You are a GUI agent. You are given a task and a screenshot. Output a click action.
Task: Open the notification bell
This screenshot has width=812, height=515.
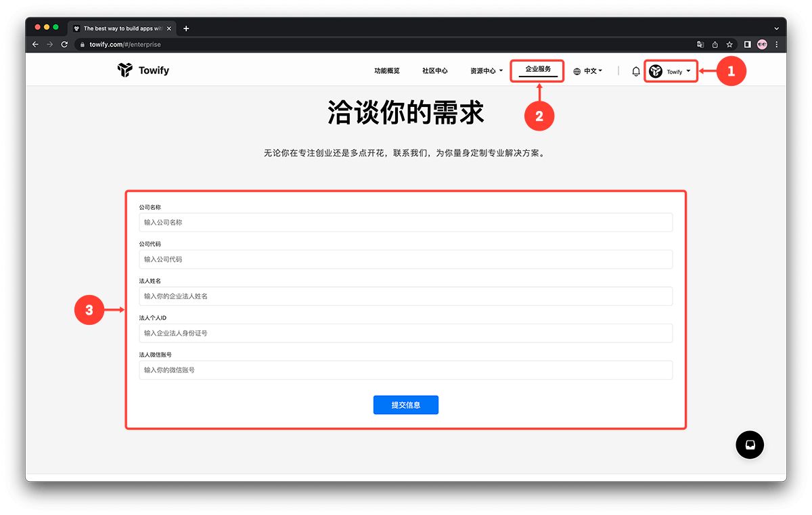(x=636, y=71)
